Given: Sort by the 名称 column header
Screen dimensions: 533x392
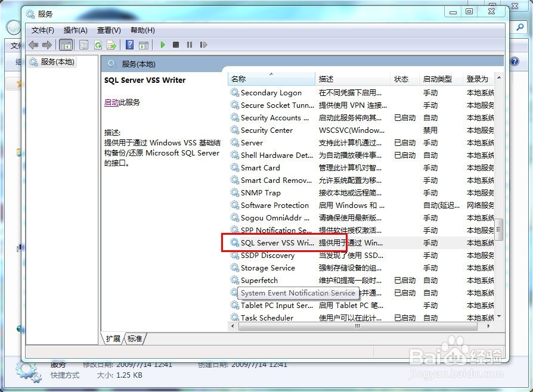Looking at the screenshot, I should (x=271, y=79).
